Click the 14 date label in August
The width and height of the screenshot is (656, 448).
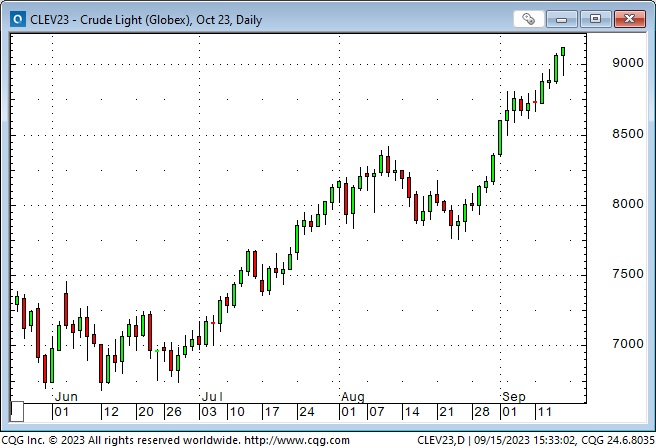point(412,412)
